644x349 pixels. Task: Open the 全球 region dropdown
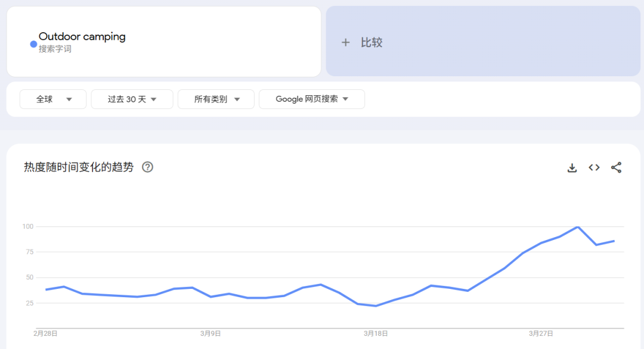point(52,99)
